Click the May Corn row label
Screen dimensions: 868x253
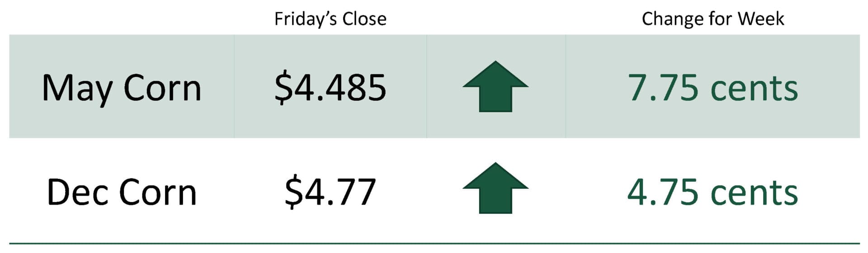click(x=121, y=88)
